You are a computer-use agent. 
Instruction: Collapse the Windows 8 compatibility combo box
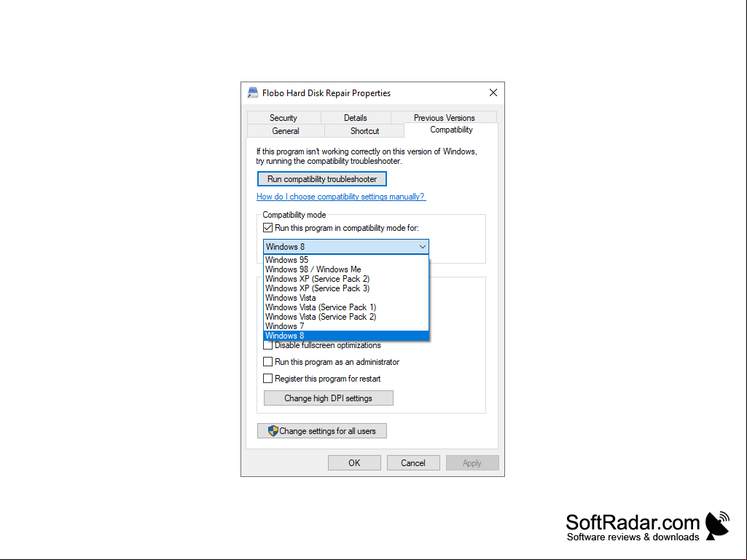346,247
